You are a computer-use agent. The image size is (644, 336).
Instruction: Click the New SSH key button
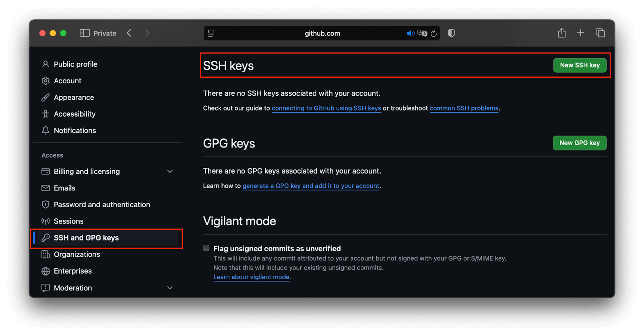[x=580, y=65]
